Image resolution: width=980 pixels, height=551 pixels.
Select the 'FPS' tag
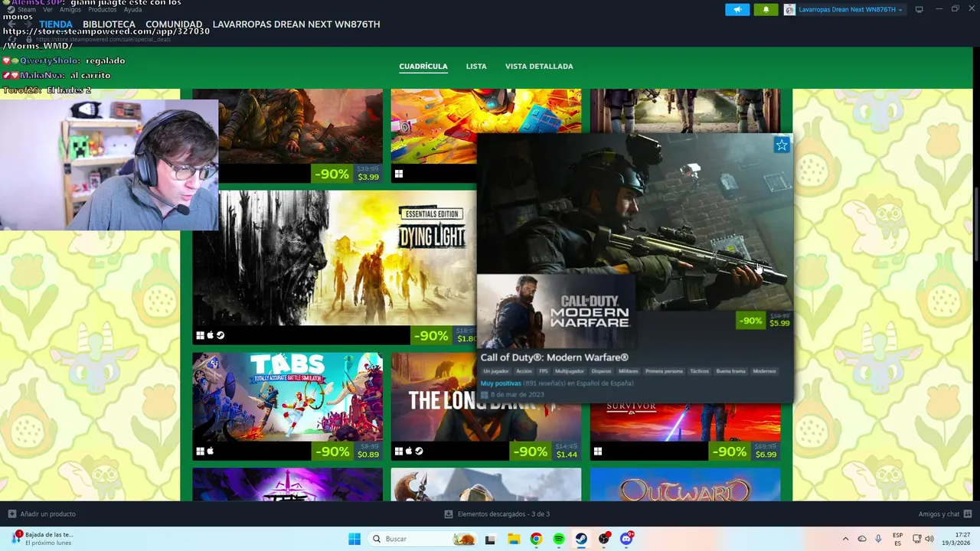point(544,371)
